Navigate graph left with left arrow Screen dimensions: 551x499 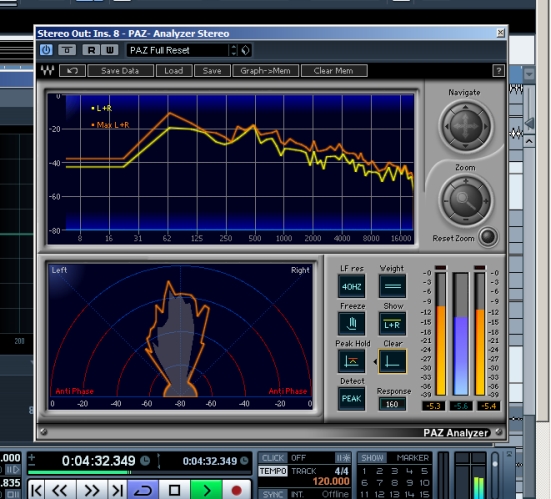(x=447, y=126)
